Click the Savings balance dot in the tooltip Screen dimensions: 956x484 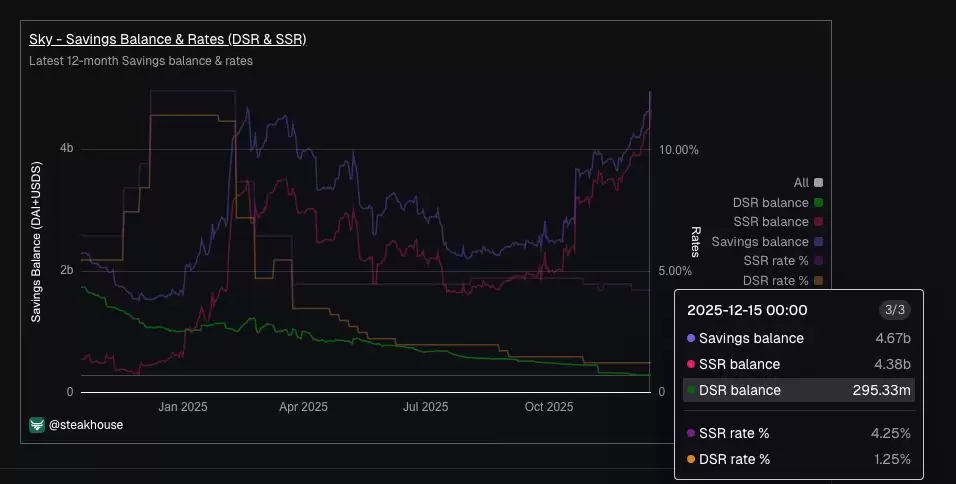point(689,339)
